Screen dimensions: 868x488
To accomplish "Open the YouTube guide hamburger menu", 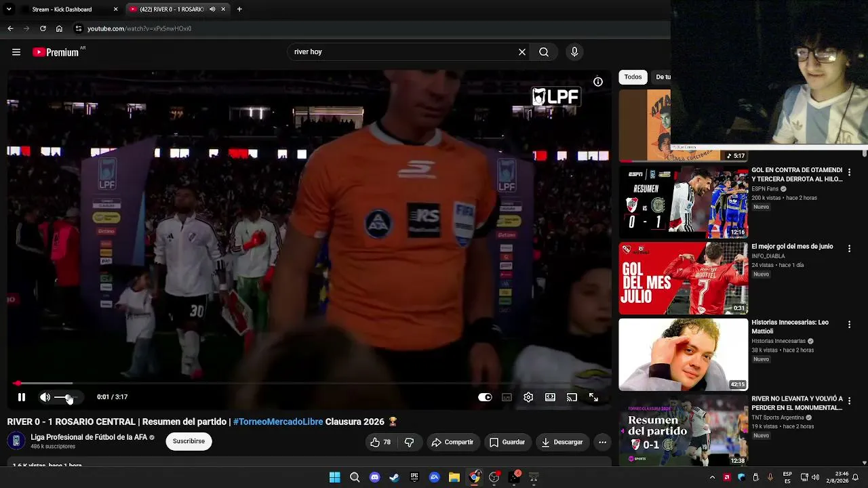I will (x=16, y=52).
